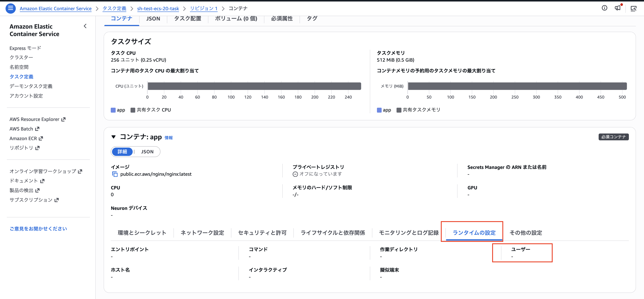Click the 512 MiB (0.5 GiB) value
The height and width of the screenshot is (299, 644).
coord(395,60)
